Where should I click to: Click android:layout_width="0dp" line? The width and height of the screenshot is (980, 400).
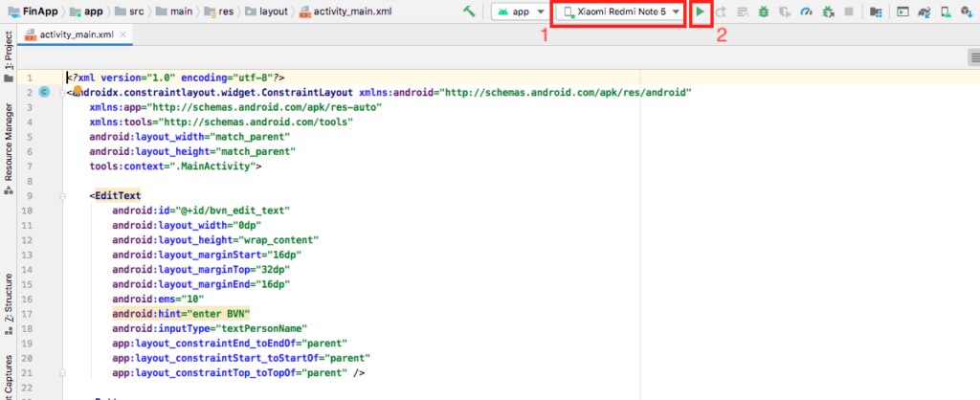tap(187, 226)
